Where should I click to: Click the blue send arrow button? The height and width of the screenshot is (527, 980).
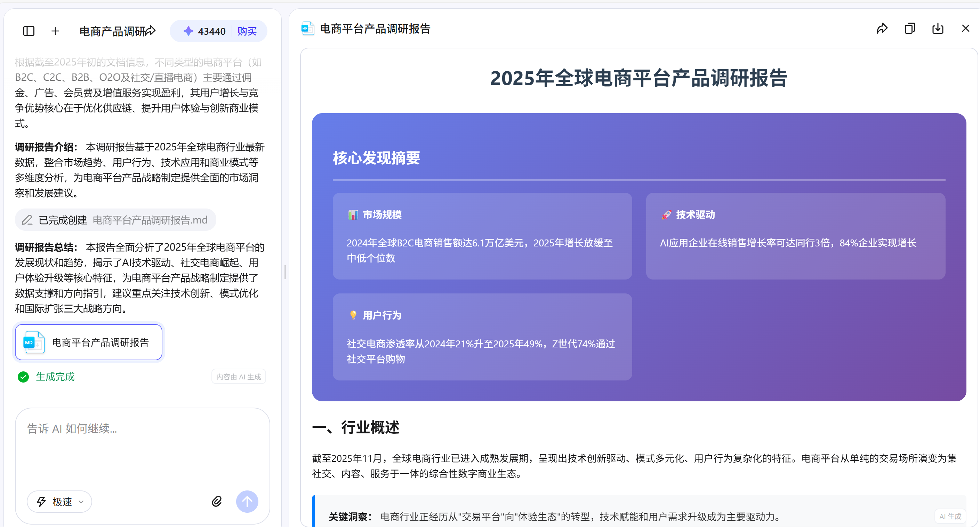[247, 502]
